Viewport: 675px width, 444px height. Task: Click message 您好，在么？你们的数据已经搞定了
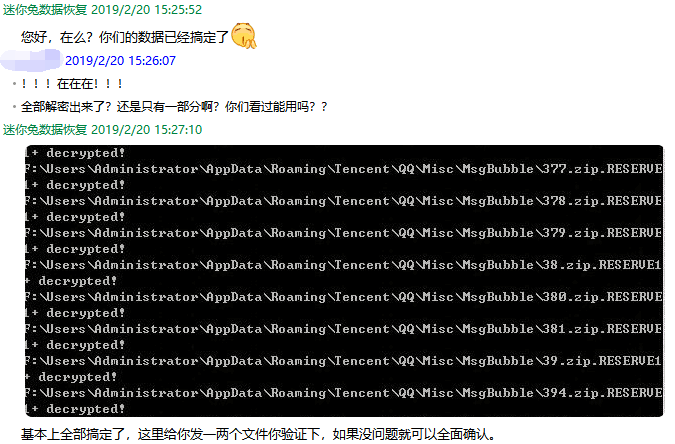[x=125, y=37]
